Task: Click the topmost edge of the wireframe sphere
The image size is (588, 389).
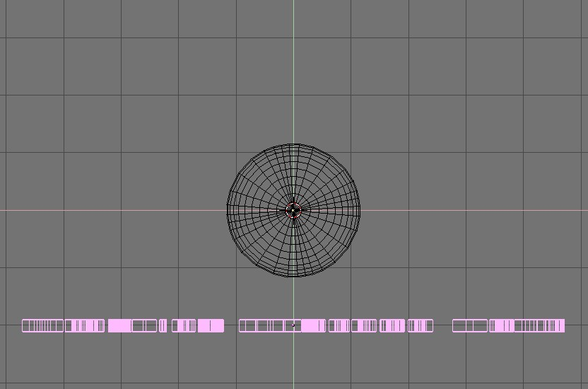Action: click(293, 144)
